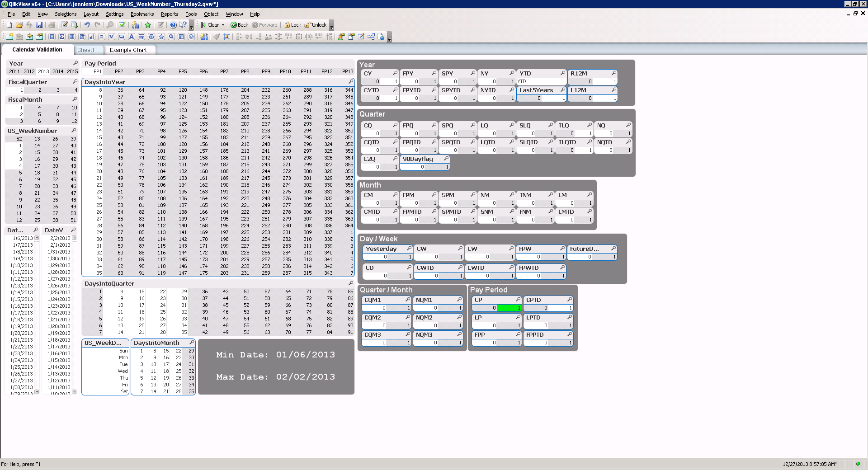Expand the Clear button dropdown arrow
The height and width of the screenshot is (470, 868).
point(223,25)
